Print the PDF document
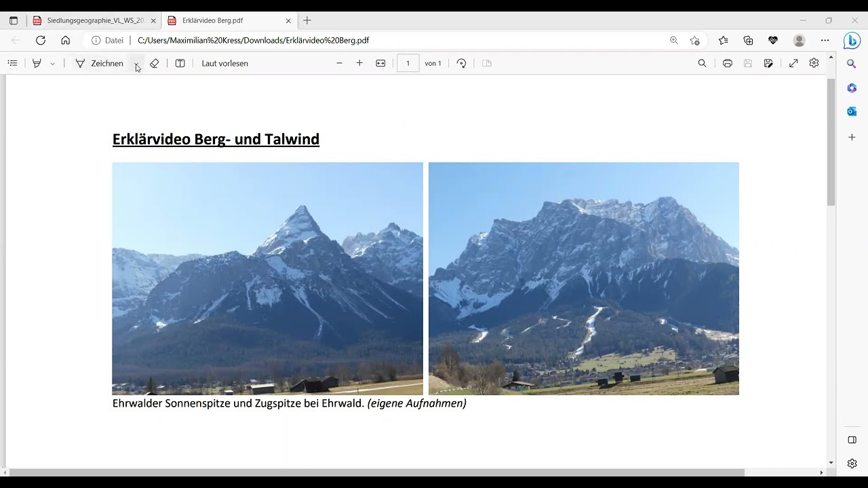This screenshot has height=488, width=868. click(728, 63)
